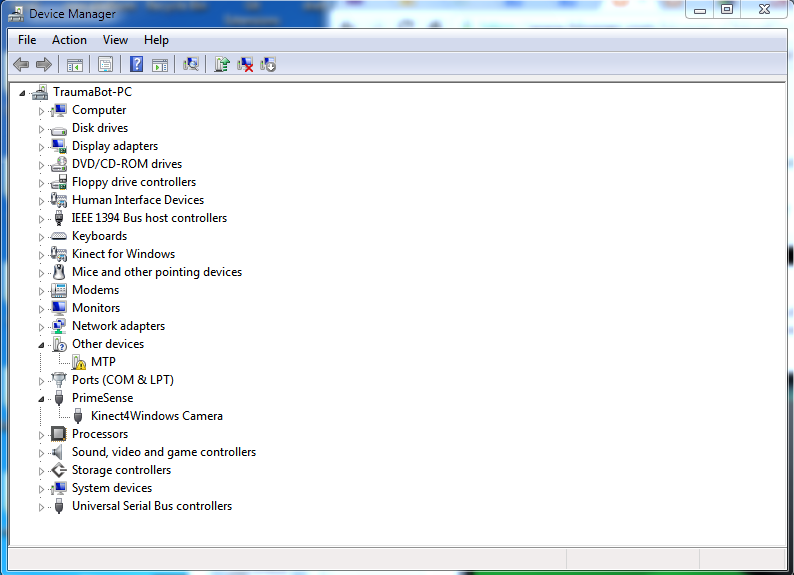This screenshot has height=575, width=794.
Task: Click the Display adapters icon
Action: [59, 146]
